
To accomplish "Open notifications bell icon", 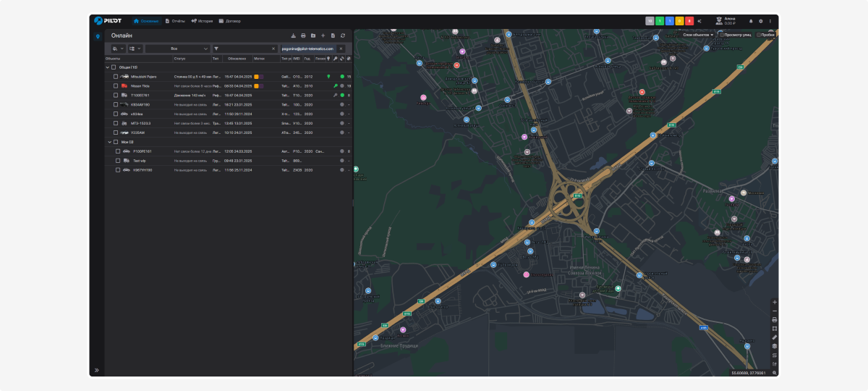I will pos(751,21).
